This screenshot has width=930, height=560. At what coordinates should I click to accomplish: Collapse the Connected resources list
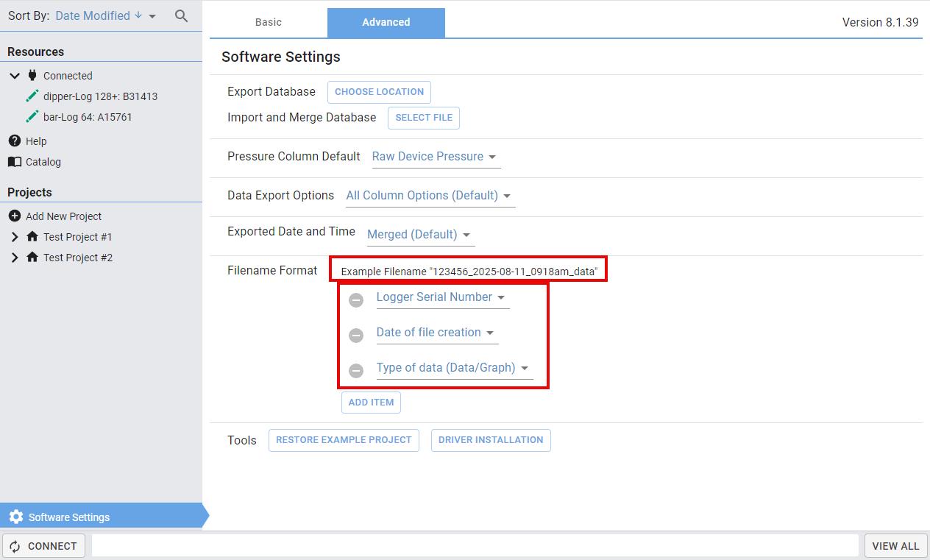pyautogui.click(x=15, y=75)
